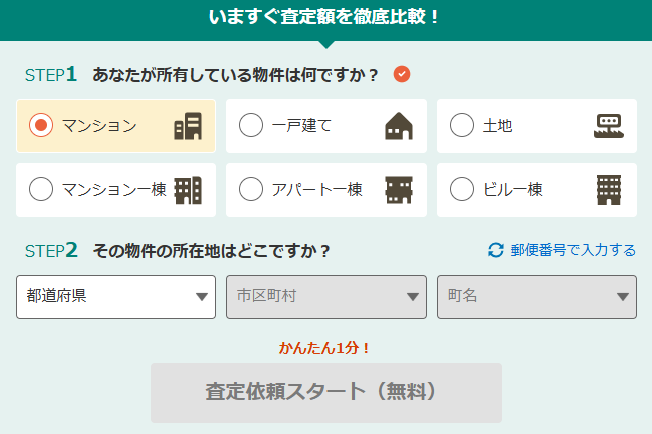Click the ビル一棟 office building icon

[x=609, y=189]
